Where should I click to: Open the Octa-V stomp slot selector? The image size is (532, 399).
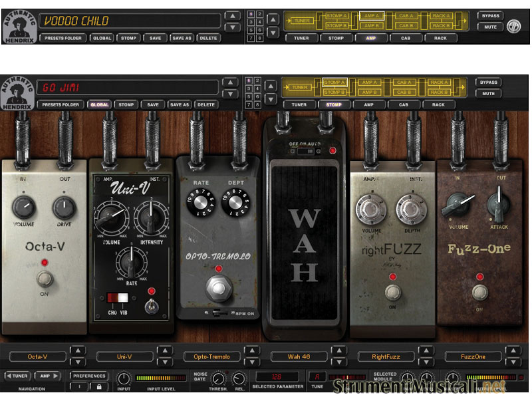pyautogui.click(x=37, y=356)
